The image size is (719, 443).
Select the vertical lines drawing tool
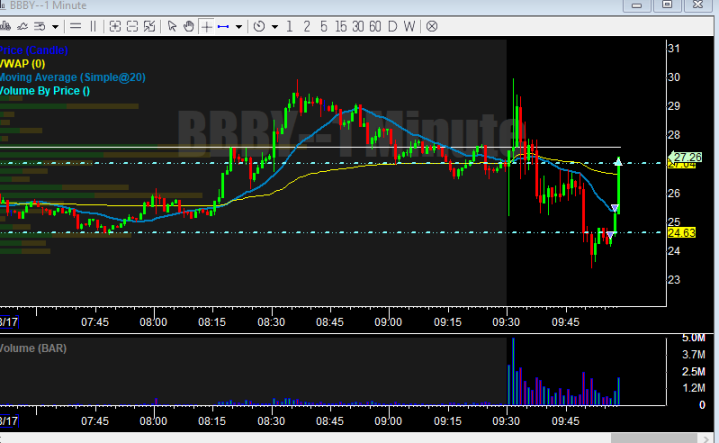click(93, 27)
